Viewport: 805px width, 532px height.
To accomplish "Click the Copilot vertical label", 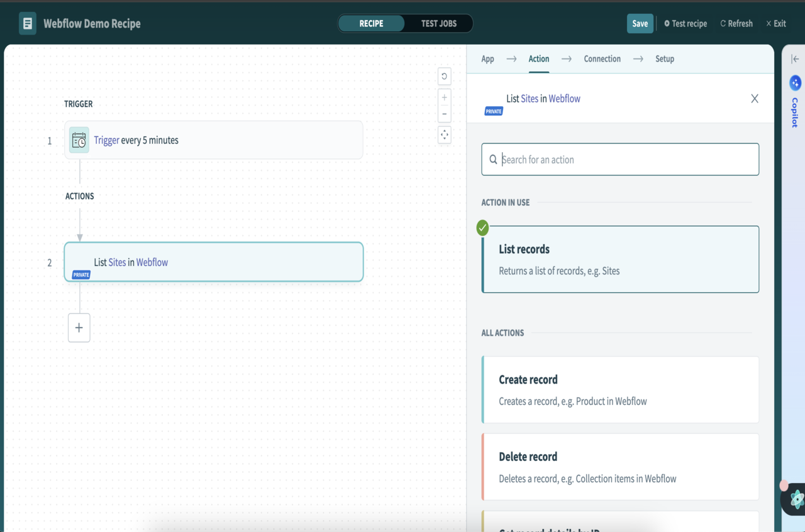I will tap(795, 113).
